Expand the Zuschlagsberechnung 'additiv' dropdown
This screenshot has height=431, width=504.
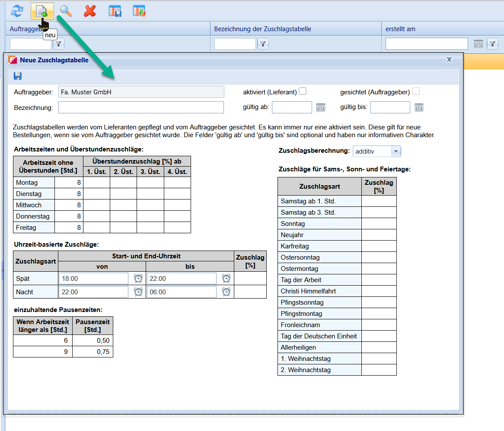point(396,151)
